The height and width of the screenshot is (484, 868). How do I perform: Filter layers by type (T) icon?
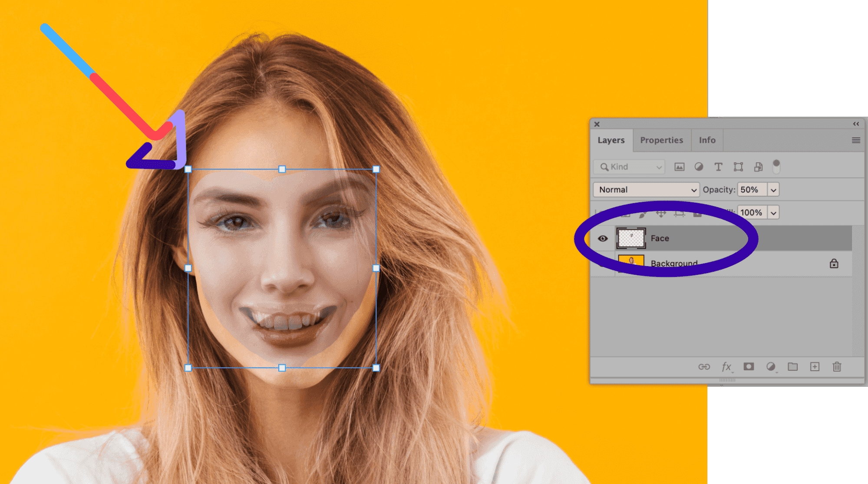(718, 167)
